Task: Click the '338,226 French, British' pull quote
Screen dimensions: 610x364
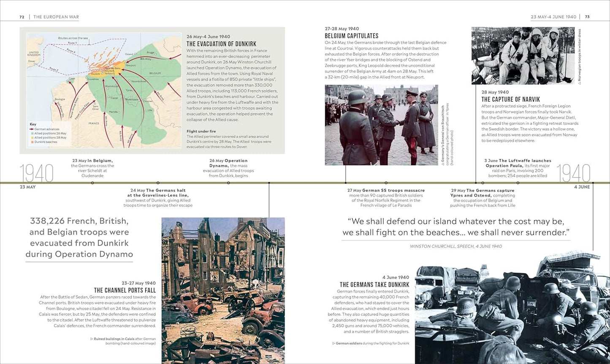Action: click(x=79, y=237)
